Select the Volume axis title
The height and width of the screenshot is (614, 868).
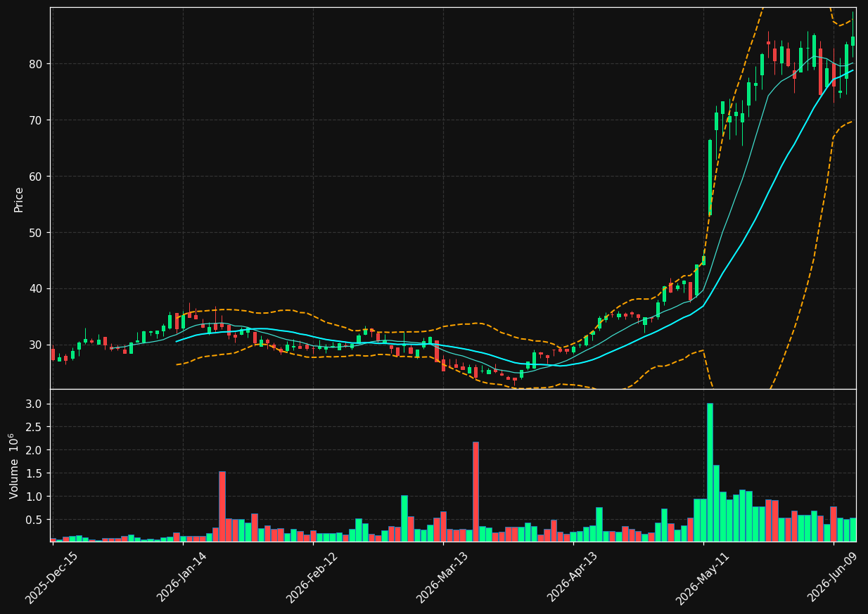coord(14,466)
